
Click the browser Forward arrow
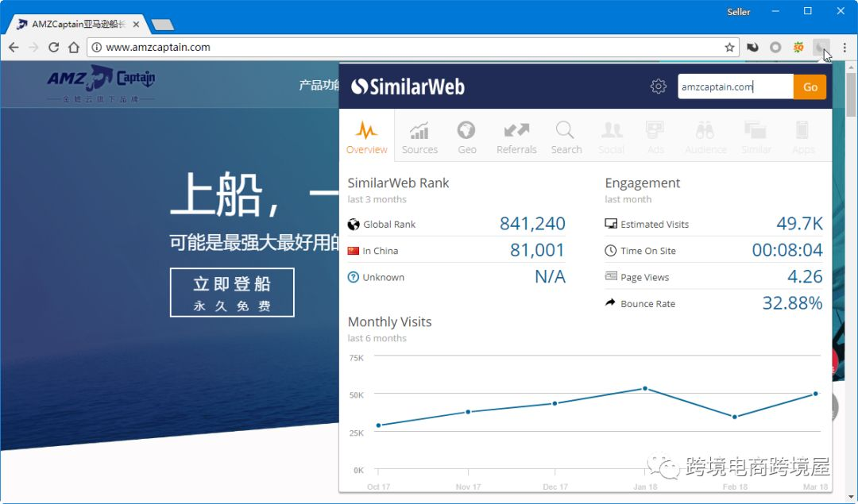click(x=33, y=48)
